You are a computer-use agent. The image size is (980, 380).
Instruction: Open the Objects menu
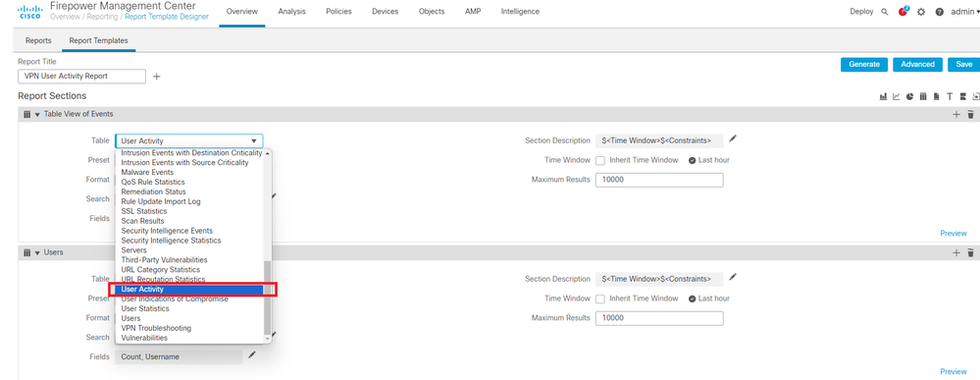(432, 12)
